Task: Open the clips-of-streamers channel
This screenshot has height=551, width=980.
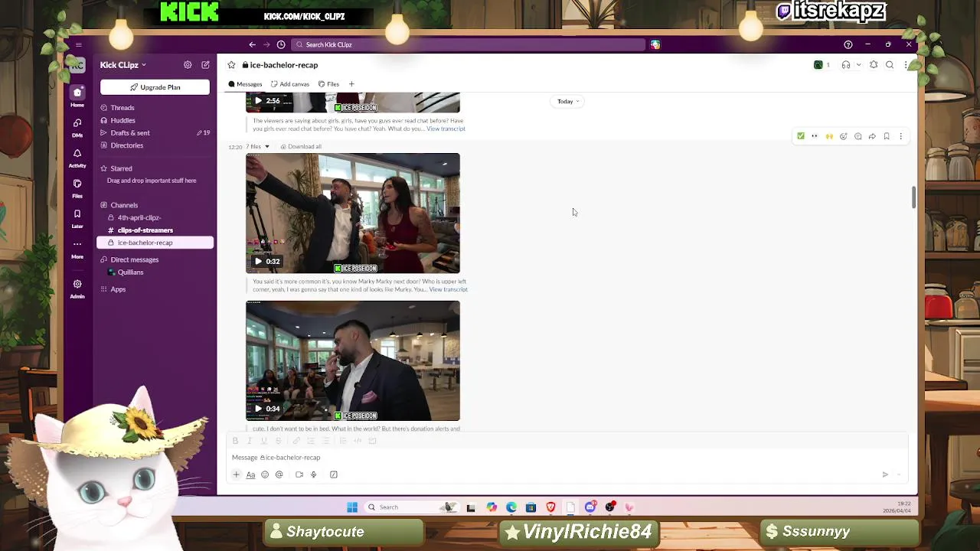Action: coord(145,230)
